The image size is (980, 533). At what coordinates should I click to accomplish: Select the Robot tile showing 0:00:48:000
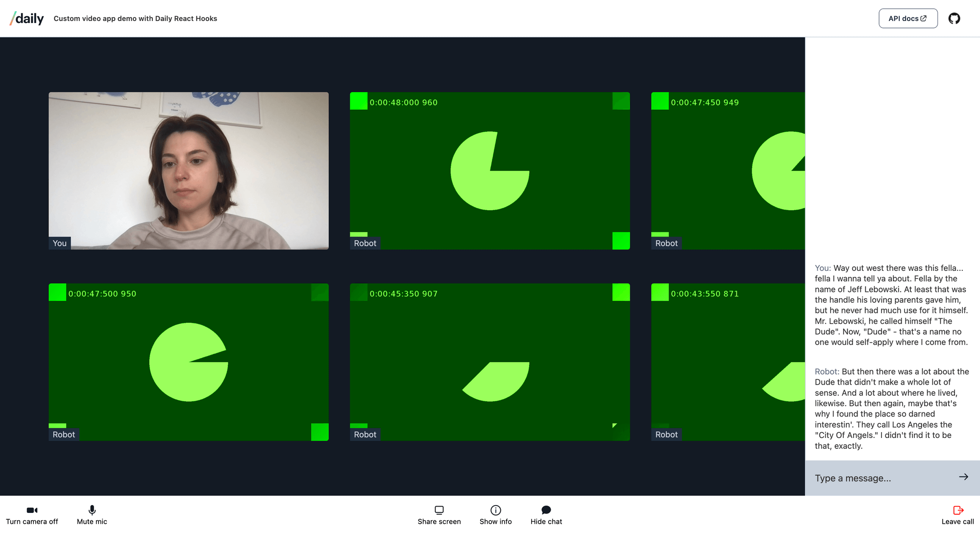(490, 170)
